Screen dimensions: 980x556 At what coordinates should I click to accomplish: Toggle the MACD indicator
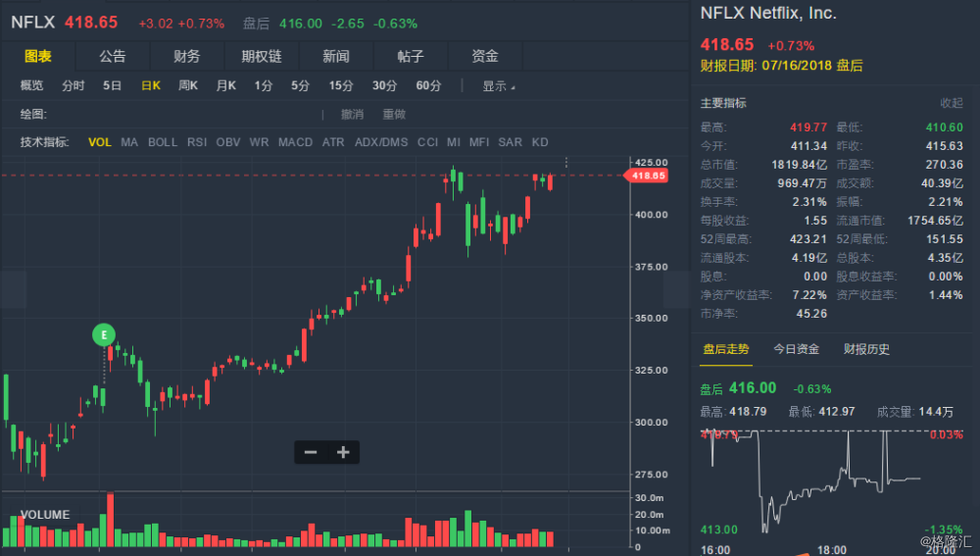point(296,142)
